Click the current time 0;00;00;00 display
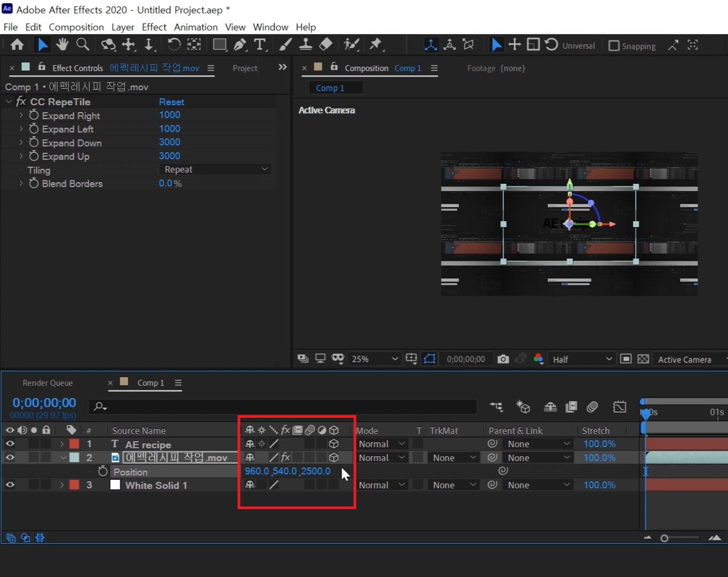 [44, 403]
